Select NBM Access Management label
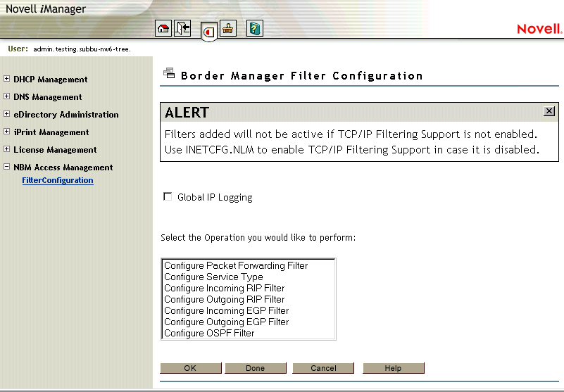The image size is (564, 392). coord(63,167)
